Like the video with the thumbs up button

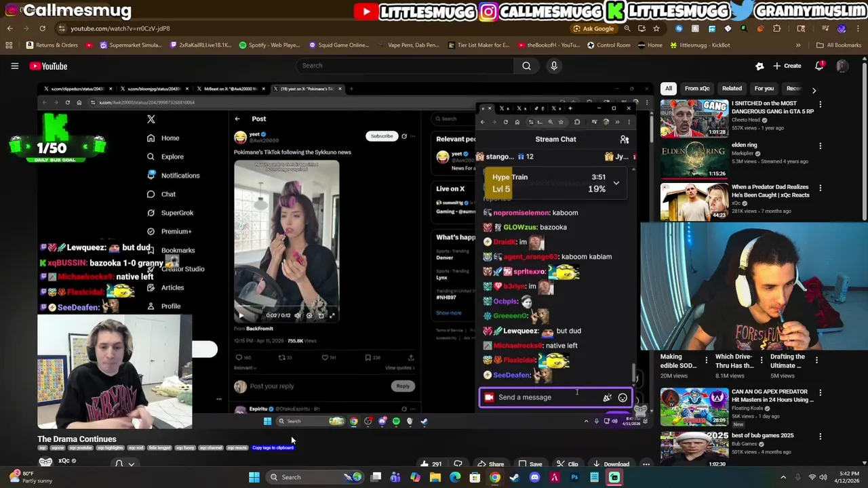(x=430, y=464)
